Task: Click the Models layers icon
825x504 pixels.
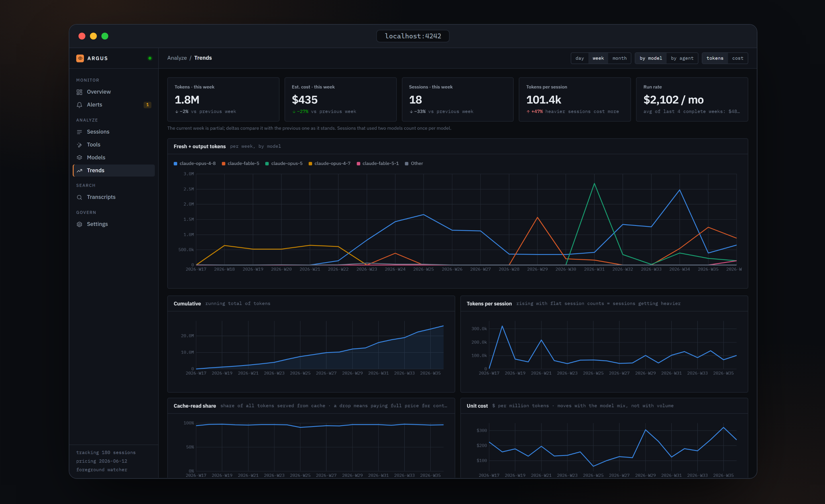Action: pyautogui.click(x=79, y=157)
